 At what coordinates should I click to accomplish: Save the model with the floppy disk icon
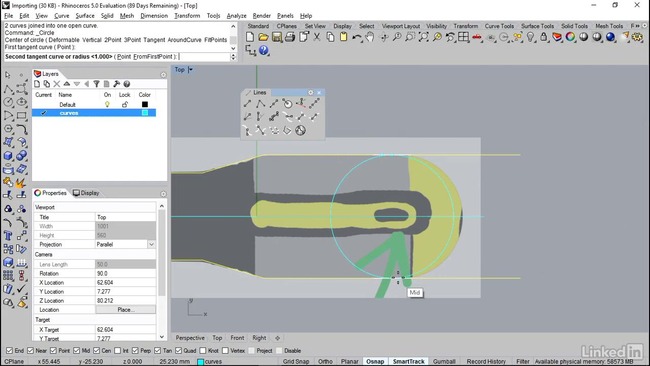(x=276, y=37)
